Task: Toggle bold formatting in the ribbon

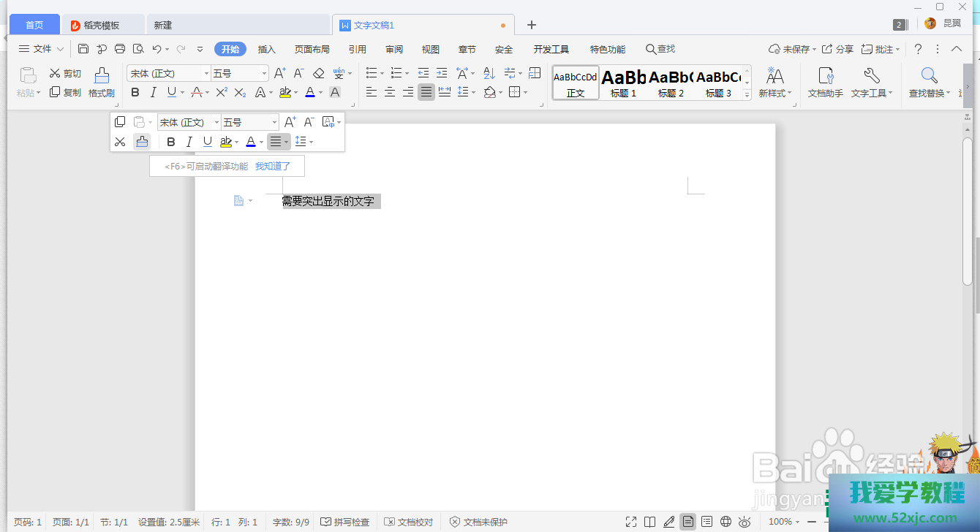Action: point(135,92)
